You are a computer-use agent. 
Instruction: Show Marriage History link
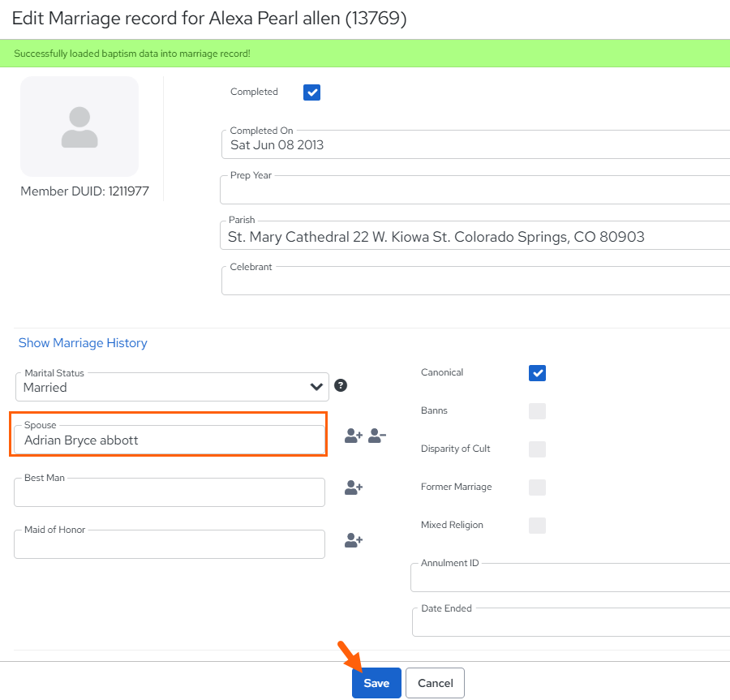click(x=83, y=343)
